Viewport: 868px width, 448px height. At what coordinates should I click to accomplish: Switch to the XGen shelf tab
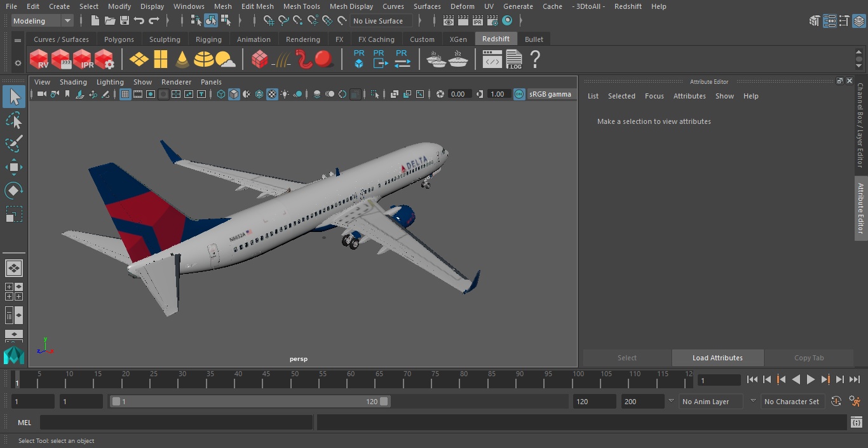point(458,39)
